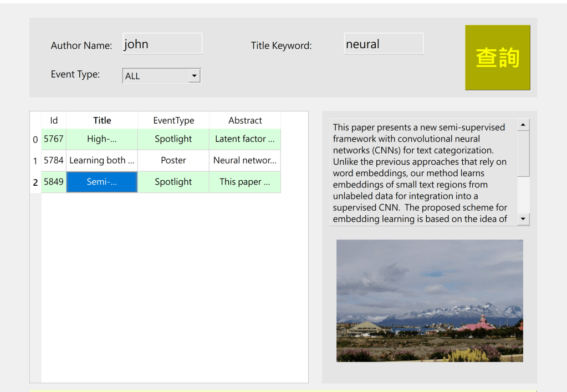This screenshot has height=392, width=567.
Task: Click the yellow 查詢 search button
Action: pos(497,57)
